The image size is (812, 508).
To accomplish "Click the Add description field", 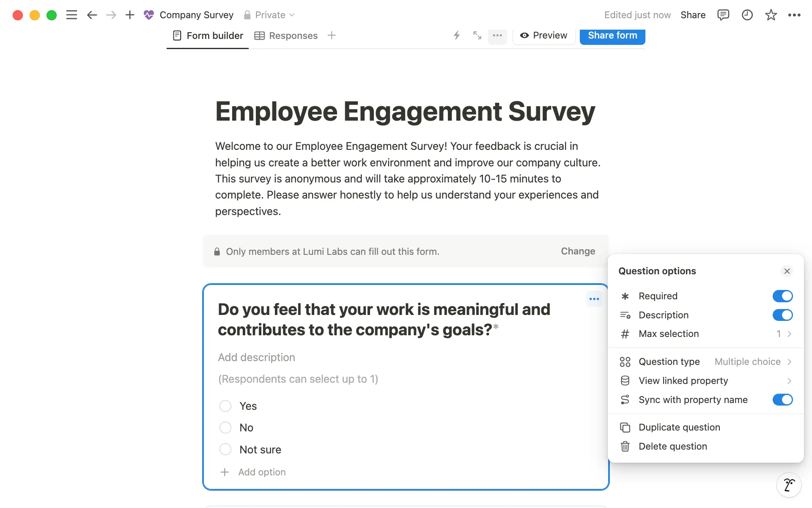I will (256, 357).
